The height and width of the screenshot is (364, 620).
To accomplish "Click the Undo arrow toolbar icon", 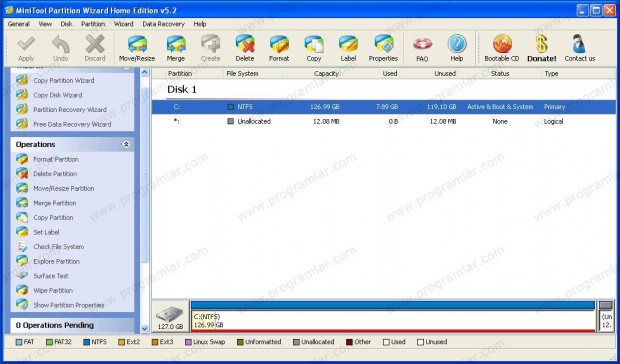I will tap(60, 43).
